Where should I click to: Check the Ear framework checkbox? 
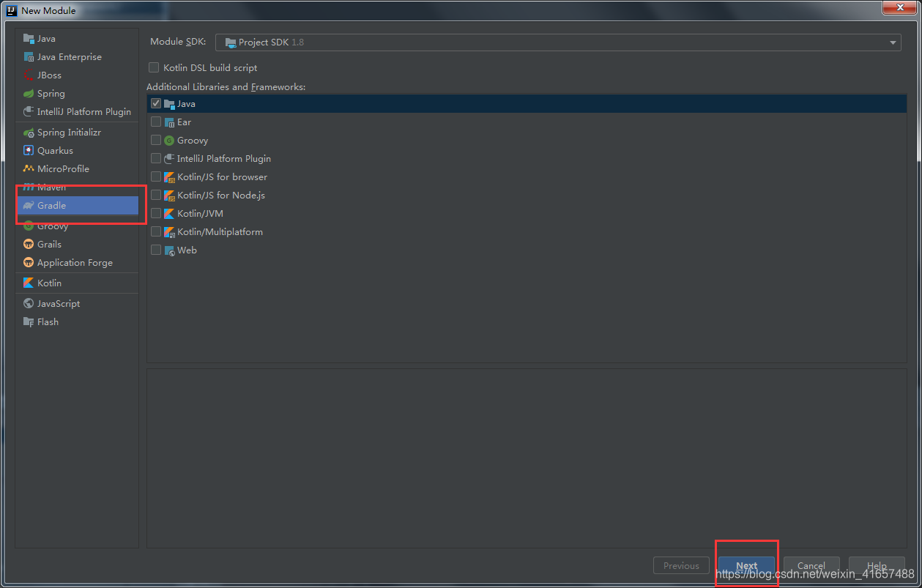156,122
